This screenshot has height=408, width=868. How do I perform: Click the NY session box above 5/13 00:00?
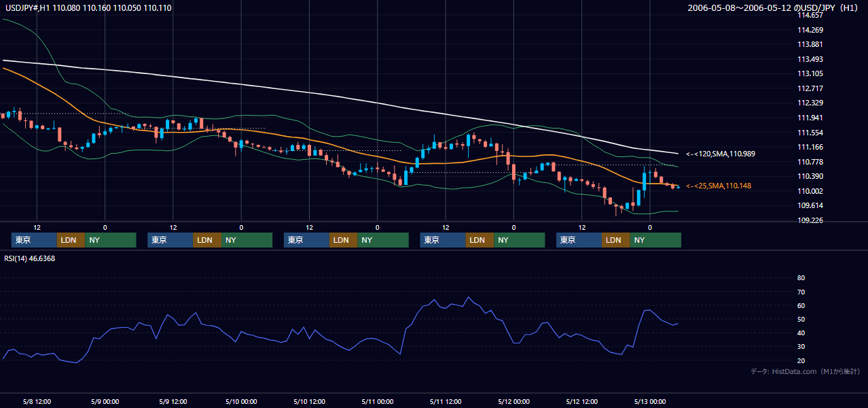[655, 240]
